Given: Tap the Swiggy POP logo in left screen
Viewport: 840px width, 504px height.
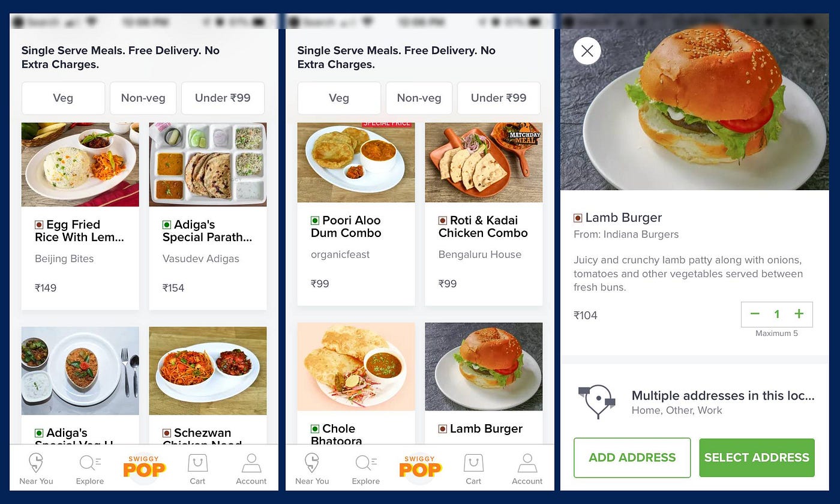Looking at the screenshot, I should 144,467.
